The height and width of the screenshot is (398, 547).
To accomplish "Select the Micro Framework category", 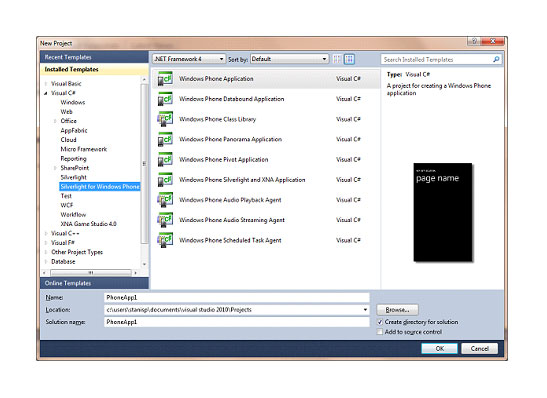I will click(84, 149).
